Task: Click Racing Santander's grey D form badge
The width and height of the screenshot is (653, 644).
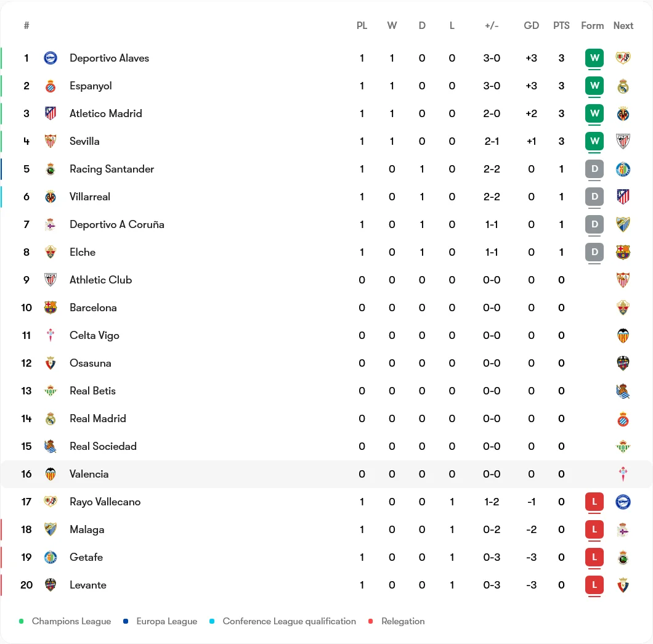Action: point(594,169)
